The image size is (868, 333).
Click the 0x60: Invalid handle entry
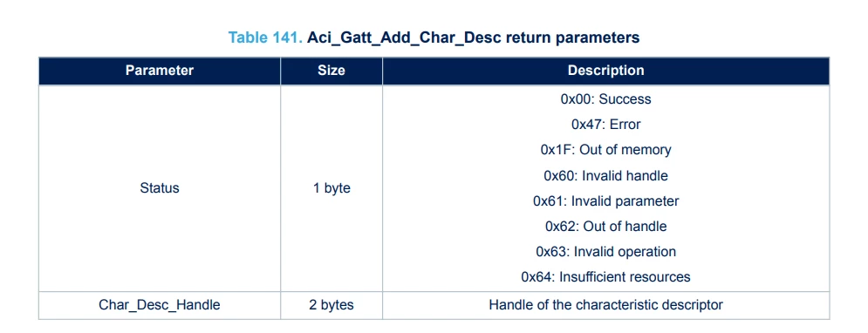(605, 176)
